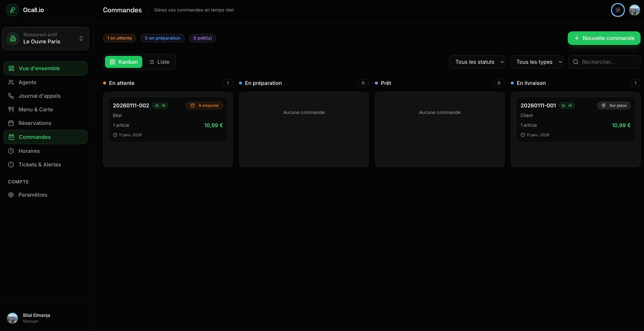Open the Agents page

coord(27,82)
